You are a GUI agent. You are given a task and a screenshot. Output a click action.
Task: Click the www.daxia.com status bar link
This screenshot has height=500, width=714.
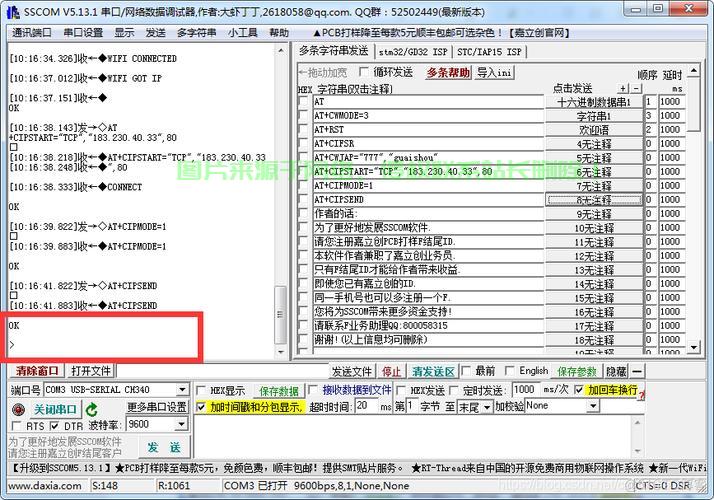[x=45, y=486]
